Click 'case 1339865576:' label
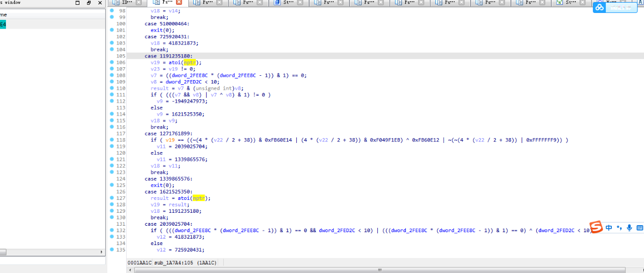 pos(169,178)
